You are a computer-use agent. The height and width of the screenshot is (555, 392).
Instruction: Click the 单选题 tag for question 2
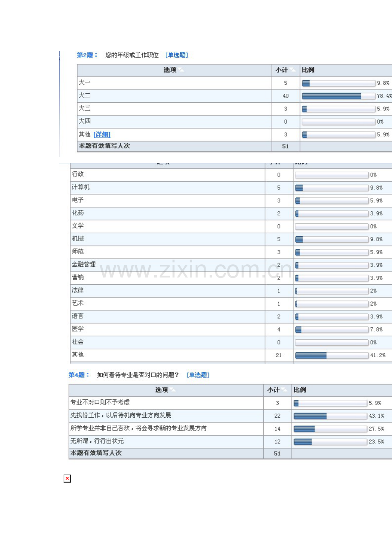click(176, 55)
